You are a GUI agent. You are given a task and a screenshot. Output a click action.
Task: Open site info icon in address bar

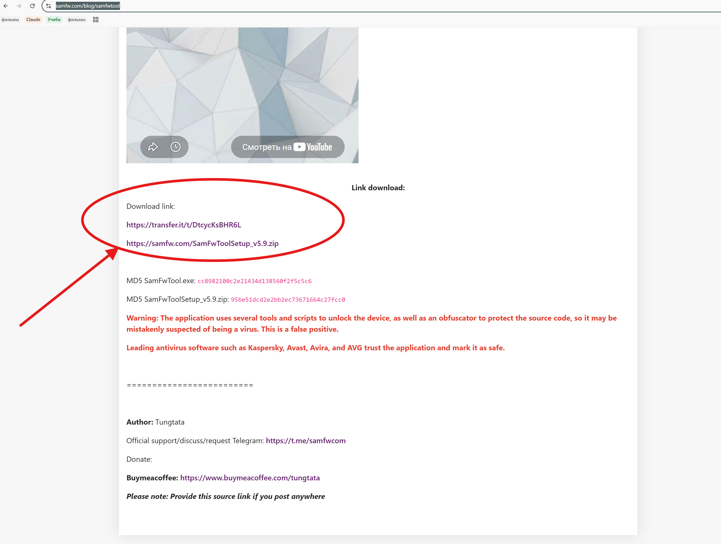click(x=48, y=6)
